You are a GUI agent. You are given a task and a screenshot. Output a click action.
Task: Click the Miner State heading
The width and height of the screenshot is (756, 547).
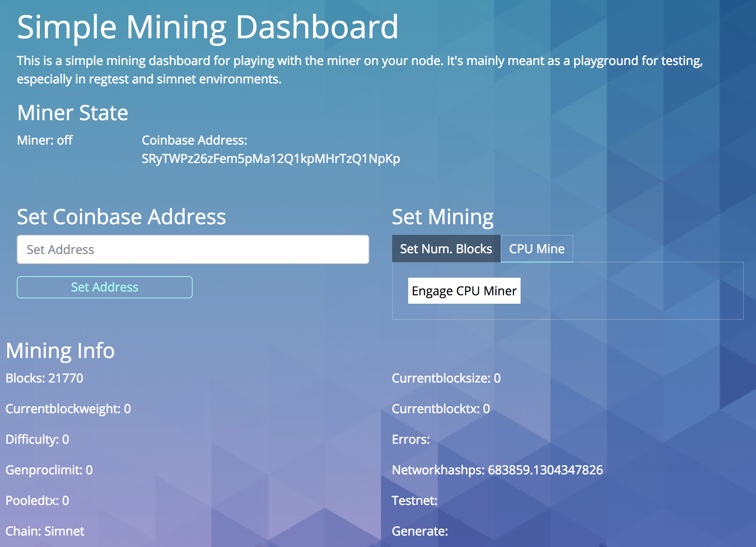[x=73, y=113]
